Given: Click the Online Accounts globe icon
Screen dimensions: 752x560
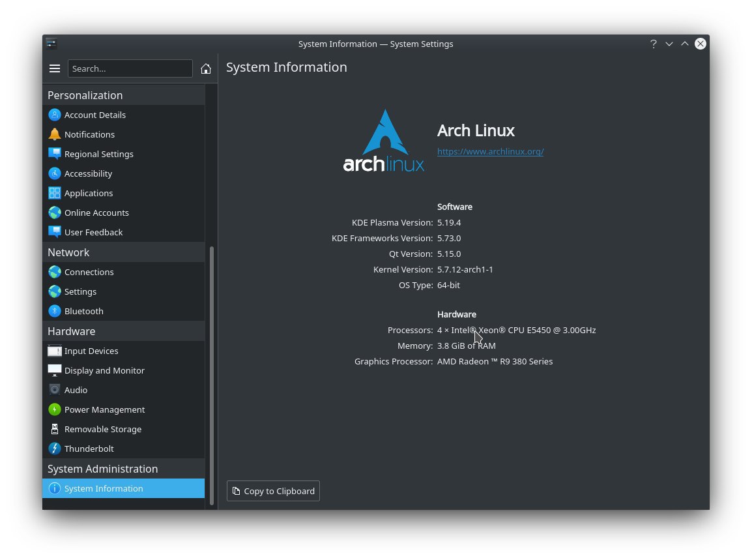Looking at the screenshot, I should [x=55, y=213].
